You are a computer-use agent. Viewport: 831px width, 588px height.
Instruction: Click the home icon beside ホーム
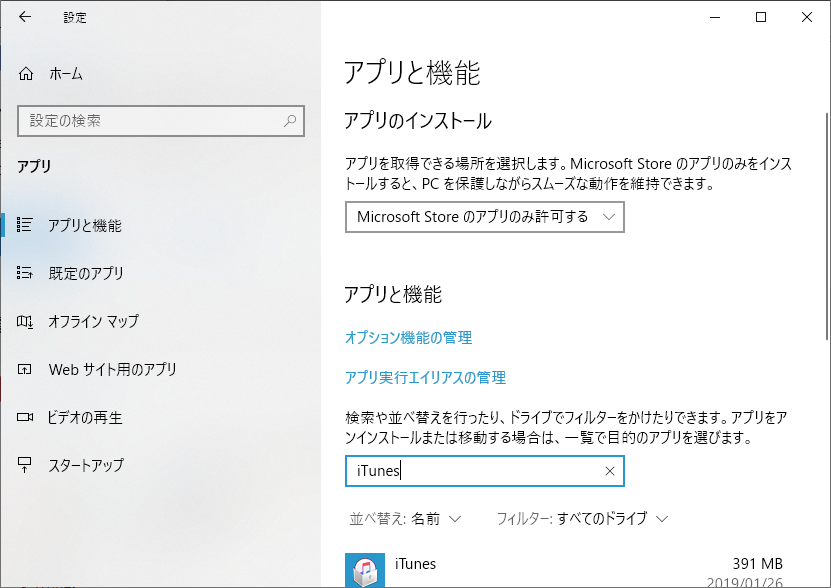coord(25,74)
